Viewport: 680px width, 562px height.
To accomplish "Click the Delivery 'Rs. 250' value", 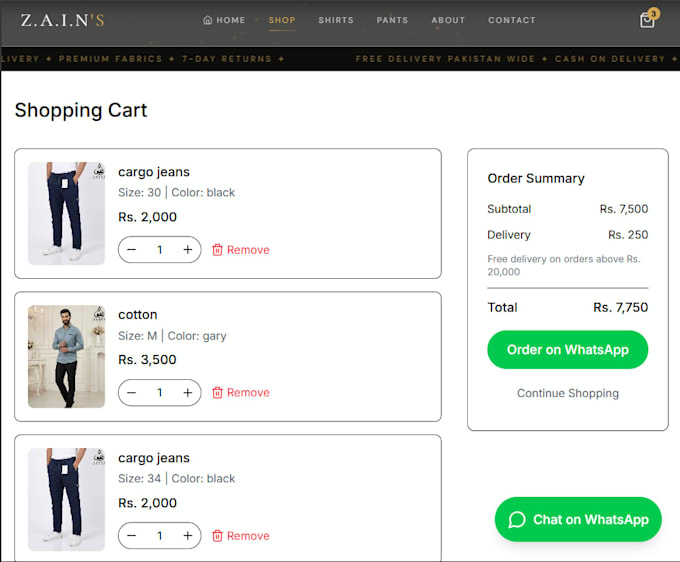I will tap(628, 235).
